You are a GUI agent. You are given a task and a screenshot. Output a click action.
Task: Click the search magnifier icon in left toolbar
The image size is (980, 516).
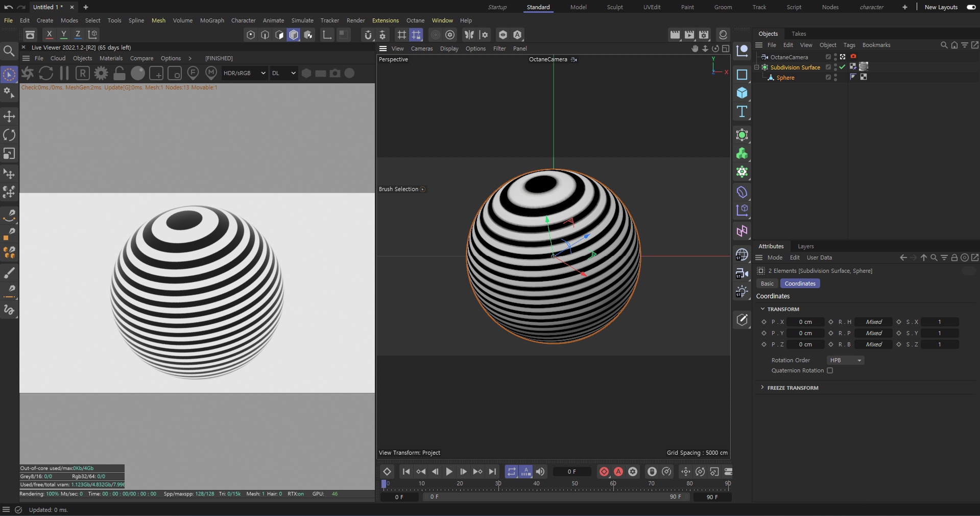[9, 51]
